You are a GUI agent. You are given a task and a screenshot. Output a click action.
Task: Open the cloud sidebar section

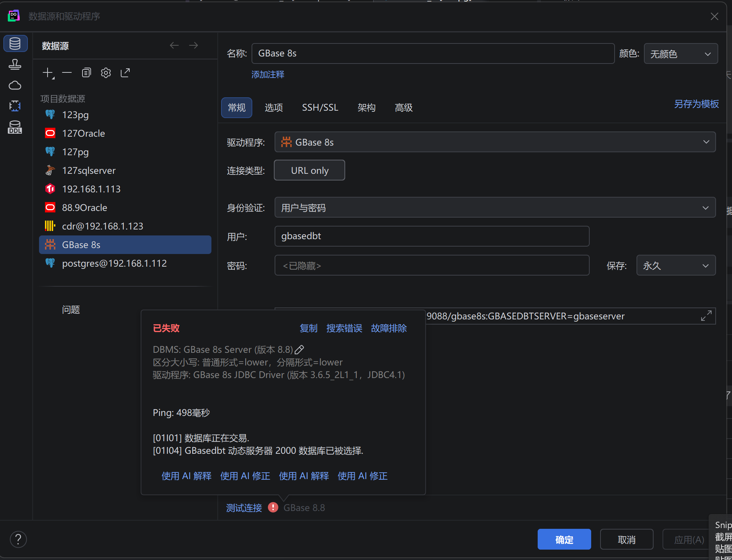pyautogui.click(x=15, y=85)
